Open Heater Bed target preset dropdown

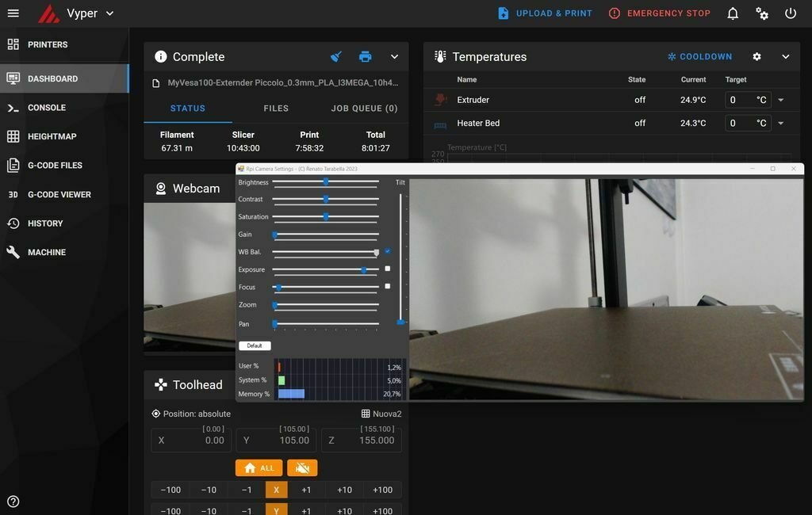781,124
